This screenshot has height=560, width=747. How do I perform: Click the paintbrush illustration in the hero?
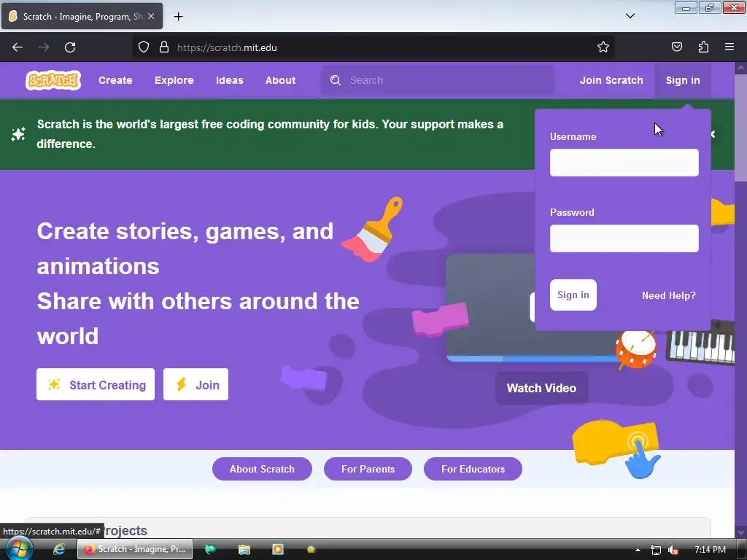tap(373, 228)
